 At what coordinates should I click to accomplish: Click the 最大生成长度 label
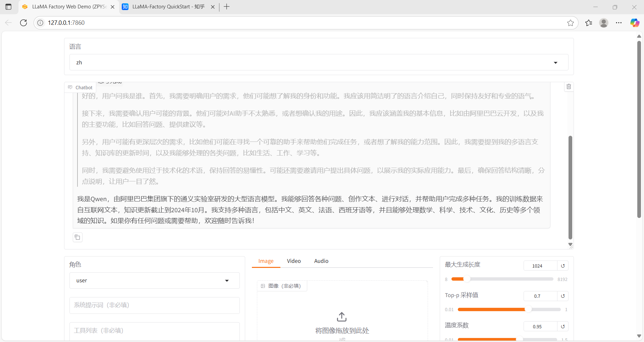(x=463, y=265)
